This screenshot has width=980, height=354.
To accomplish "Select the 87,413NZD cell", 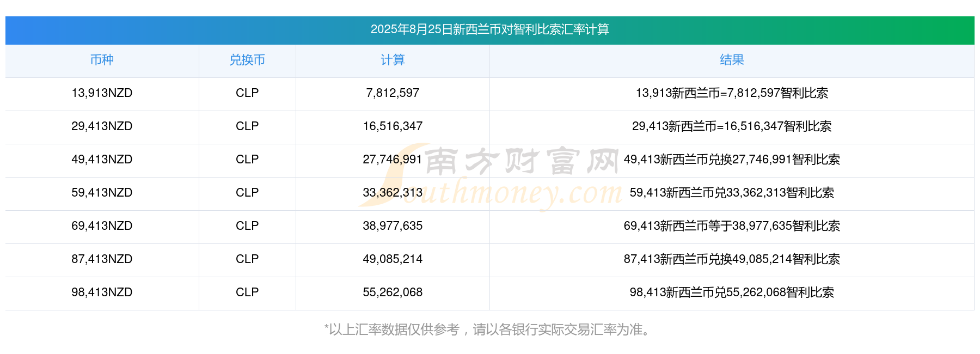I will click(102, 259).
